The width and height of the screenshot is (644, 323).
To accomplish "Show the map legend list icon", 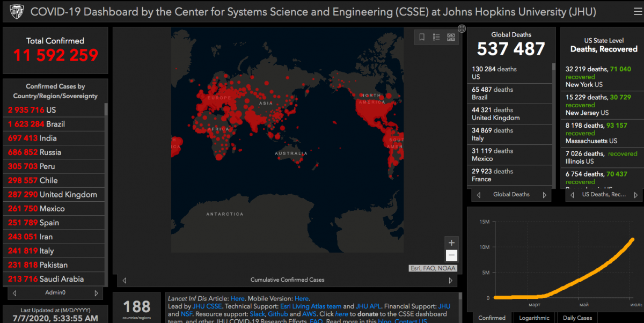I will pyautogui.click(x=436, y=37).
